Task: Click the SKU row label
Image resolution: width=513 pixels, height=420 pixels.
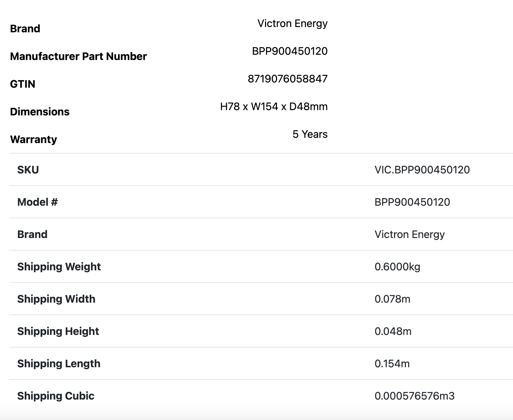Action: click(28, 170)
